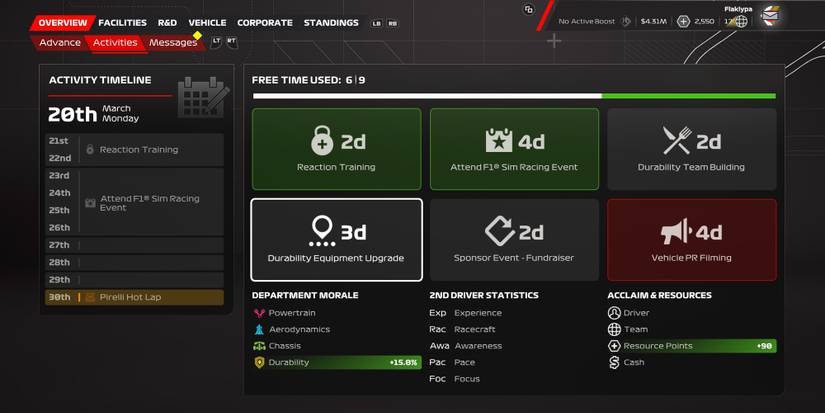The image size is (825, 413).
Task: Click the star calendar event icon
Action: 498,140
